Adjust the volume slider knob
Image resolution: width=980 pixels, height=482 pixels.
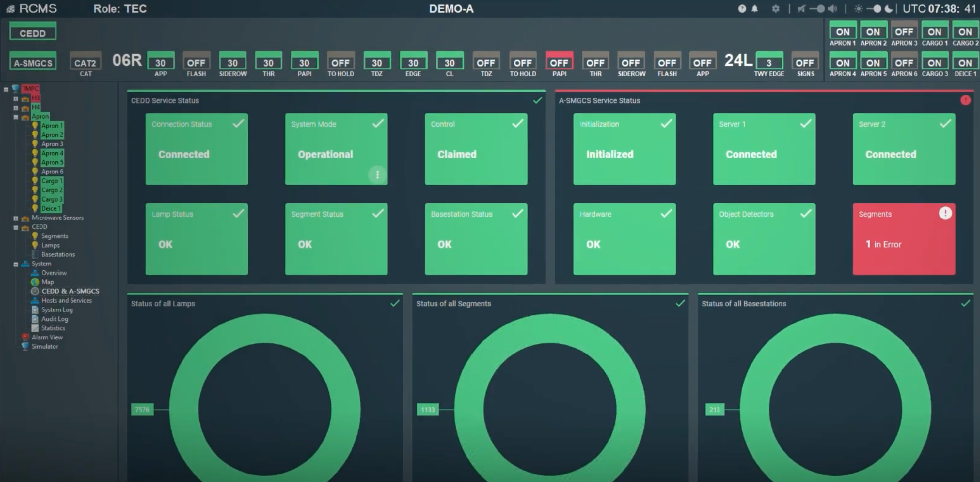coord(821,9)
